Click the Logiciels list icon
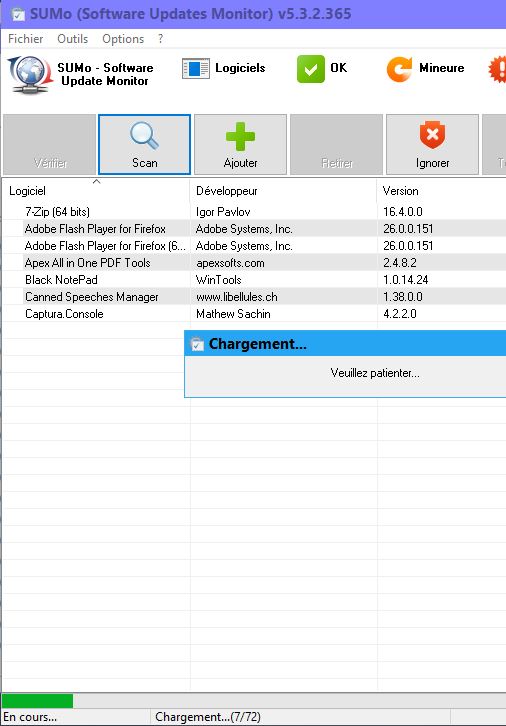This screenshot has height=726, width=506. tap(195, 69)
